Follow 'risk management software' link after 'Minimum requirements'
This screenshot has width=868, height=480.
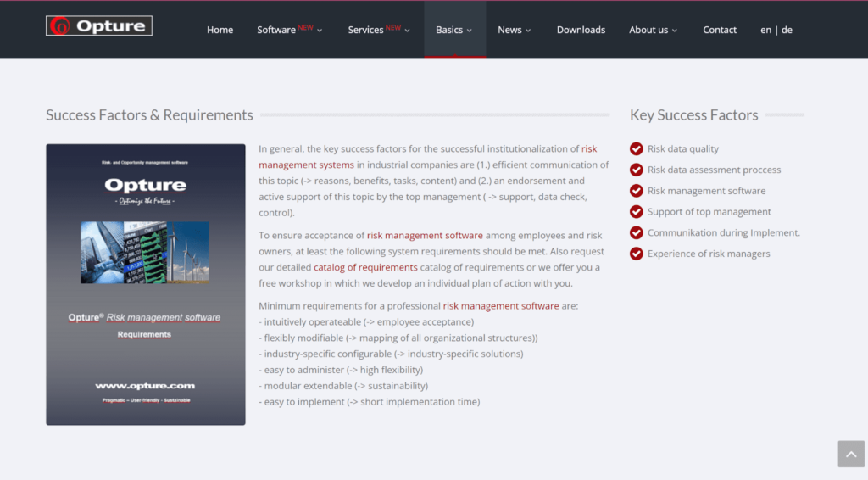tap(500, 305)
